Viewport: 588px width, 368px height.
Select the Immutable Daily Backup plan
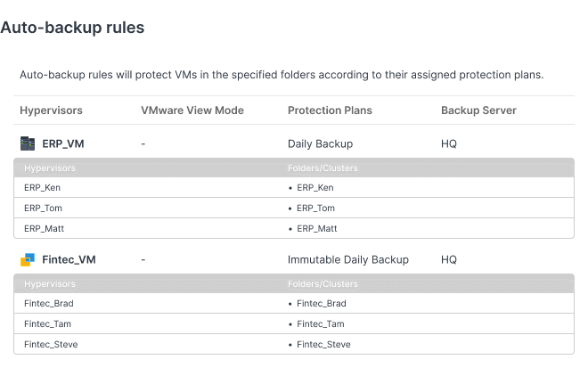click(x=347, y=260)
